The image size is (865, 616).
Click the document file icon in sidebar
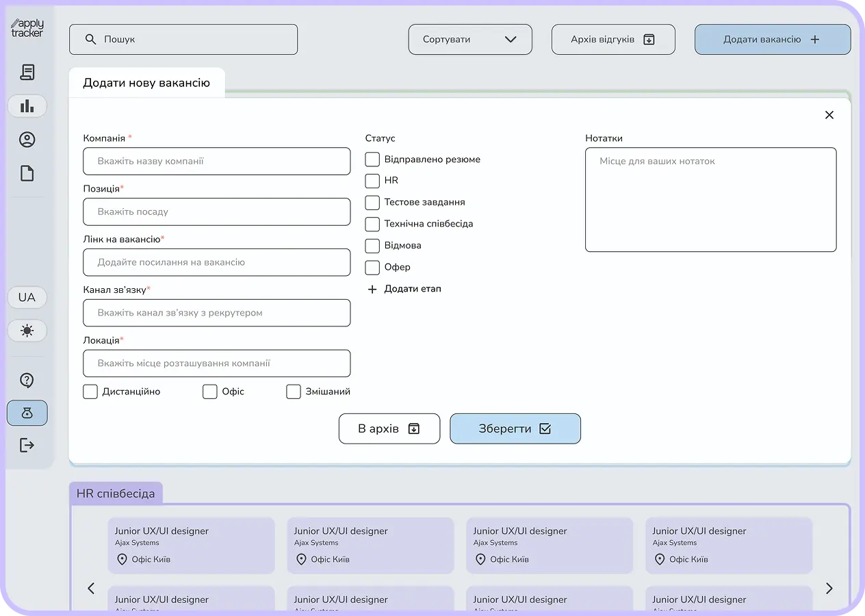27,174
